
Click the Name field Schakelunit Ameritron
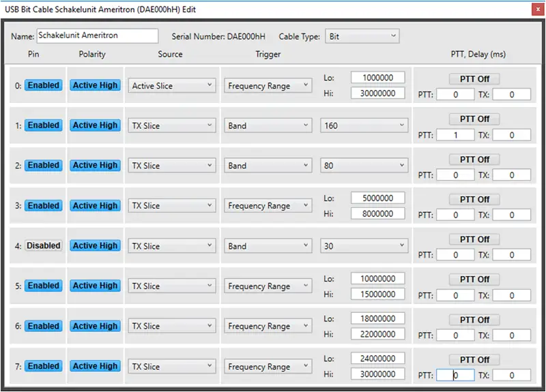(x=98, y=35)
